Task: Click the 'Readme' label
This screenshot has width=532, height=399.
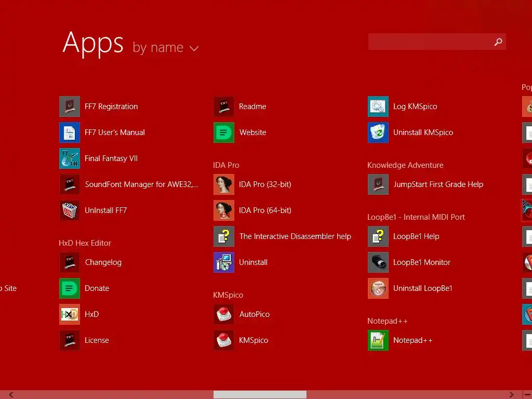Action: pos(252,107)
